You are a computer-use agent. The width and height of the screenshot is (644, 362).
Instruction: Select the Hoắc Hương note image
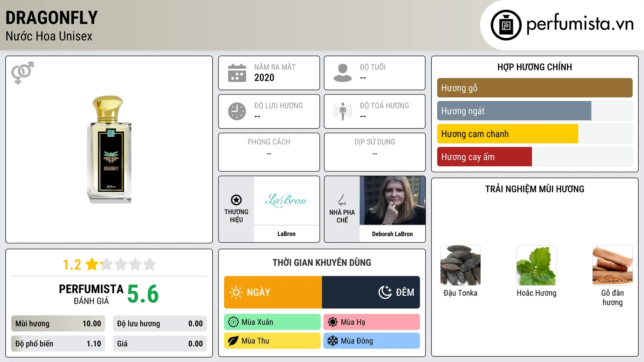click(x=536, y=265)
